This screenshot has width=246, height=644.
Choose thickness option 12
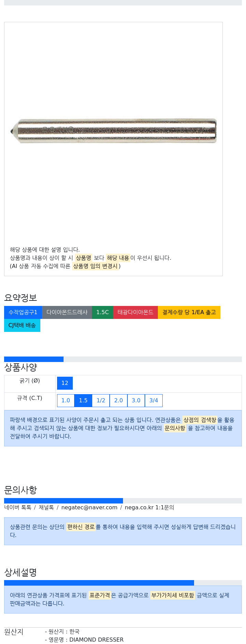[65, 383]
